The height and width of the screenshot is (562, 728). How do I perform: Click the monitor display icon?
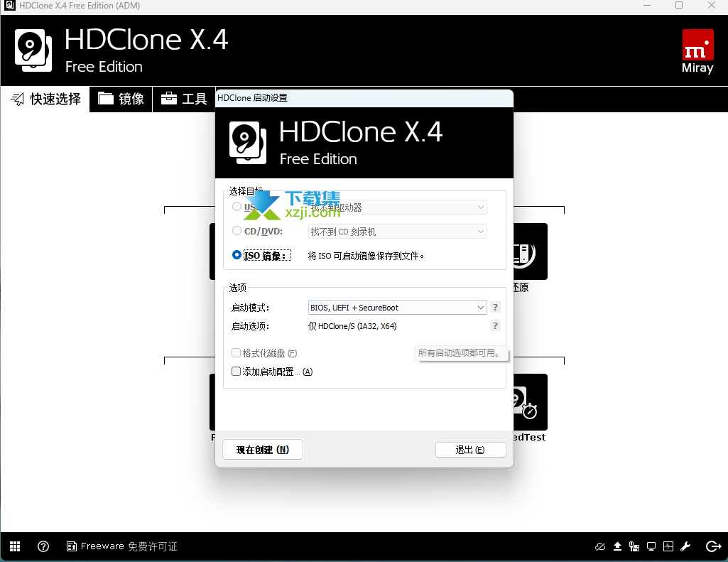(x=651, y=546)
